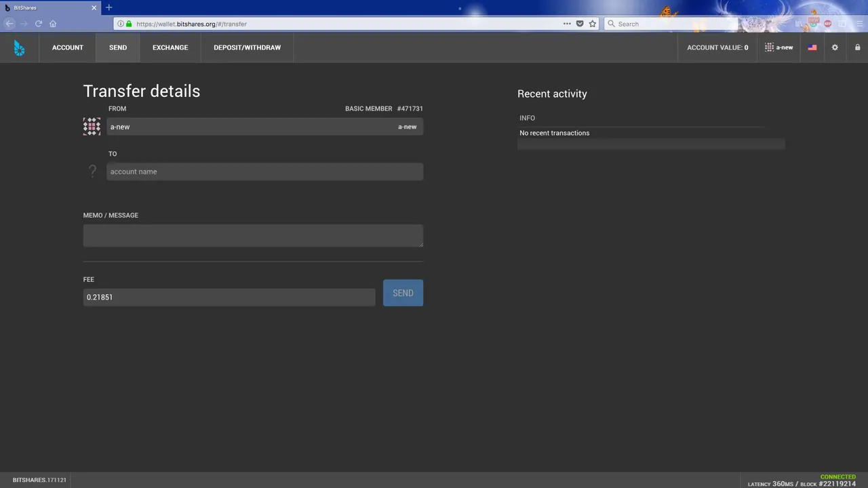Click the Adblock Plus extension icon
This screenshot has width=868, height=488.
[x=828, y=24]
